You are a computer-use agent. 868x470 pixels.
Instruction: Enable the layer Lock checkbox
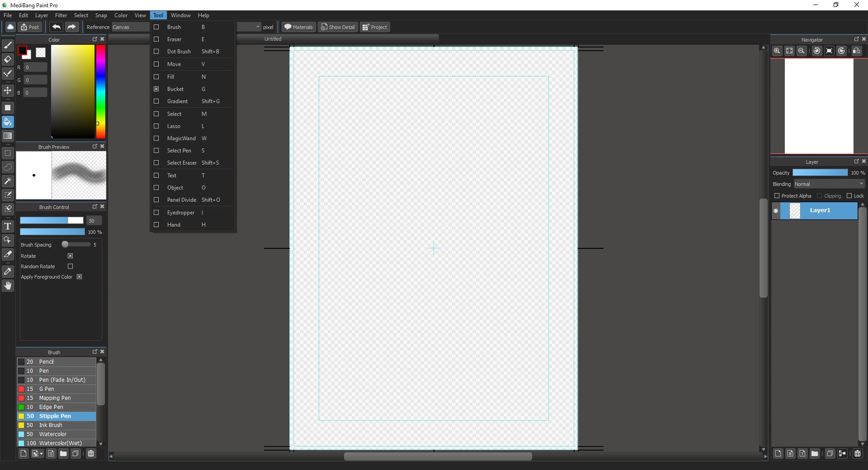coord(849,196)
